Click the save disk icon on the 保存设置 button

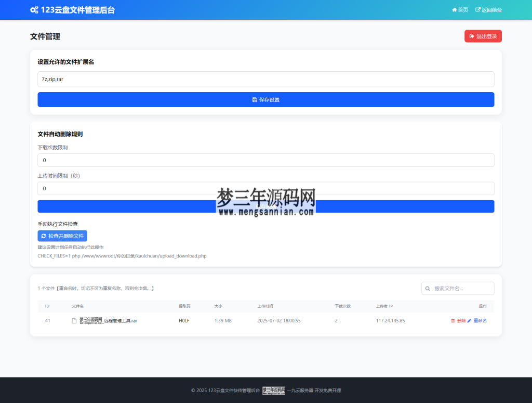point(254,99)
